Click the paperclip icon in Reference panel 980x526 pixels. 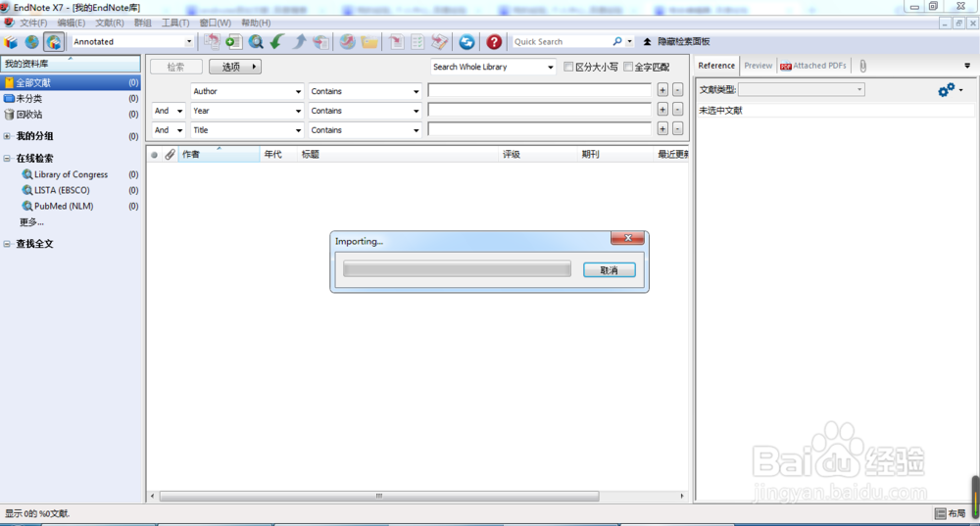pyautogui.click(x=863, y=66)
